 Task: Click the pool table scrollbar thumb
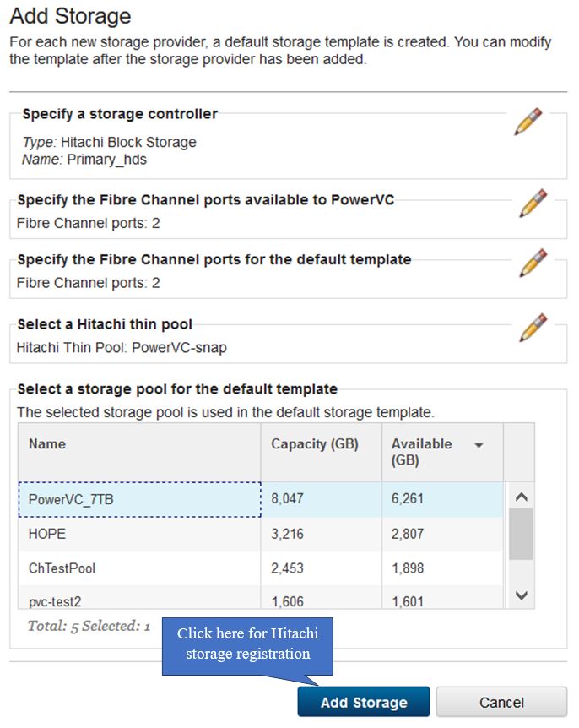521,534
